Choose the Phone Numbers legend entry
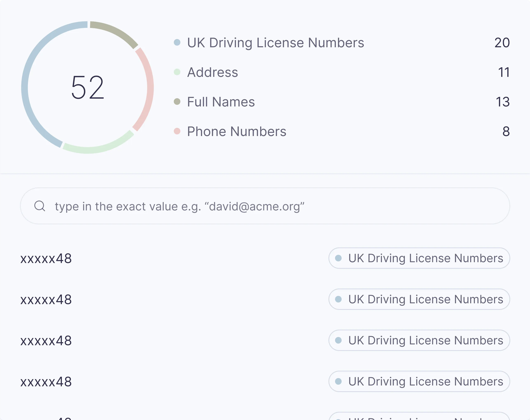The width and height of the screenshot is (530, 420). pyautogui.click(x=237, y=131)
